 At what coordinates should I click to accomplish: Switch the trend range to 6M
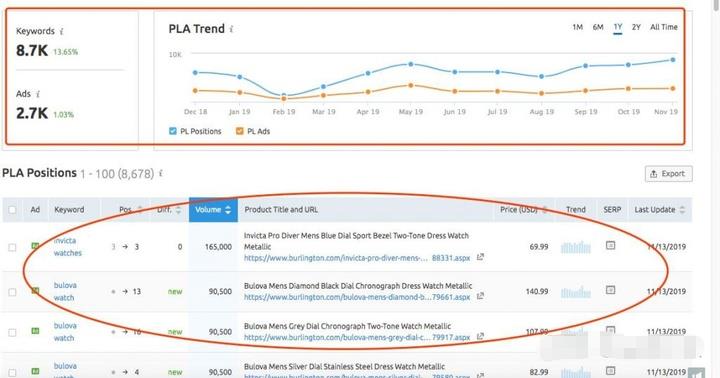(x=598, y=27)
